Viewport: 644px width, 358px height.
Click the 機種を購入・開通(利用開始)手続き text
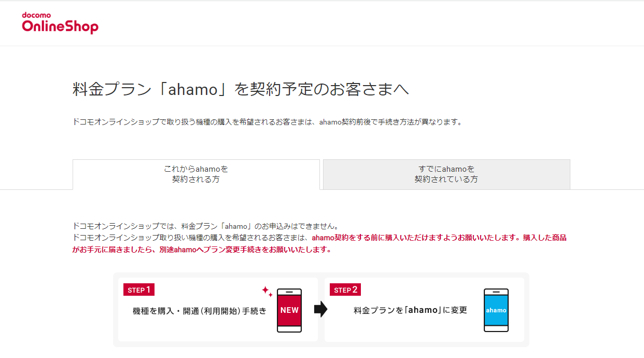(x=200, y=311)
